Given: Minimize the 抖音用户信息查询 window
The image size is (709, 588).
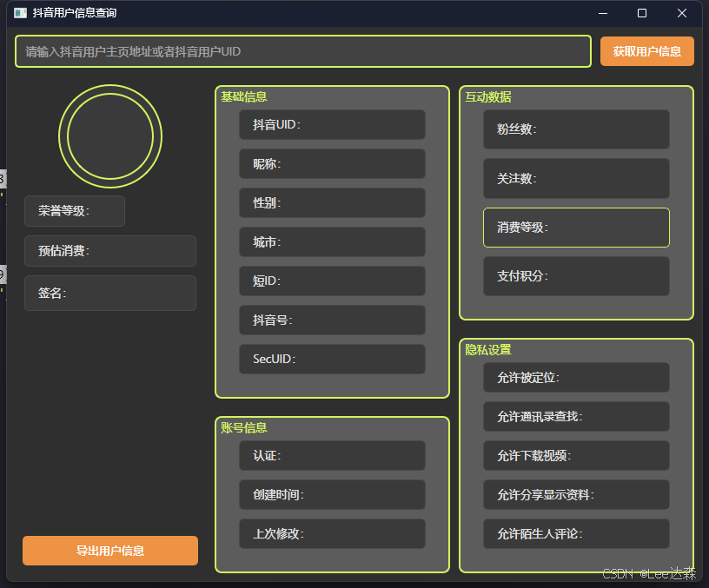Looking at the screenshot, I should (603, 13).
